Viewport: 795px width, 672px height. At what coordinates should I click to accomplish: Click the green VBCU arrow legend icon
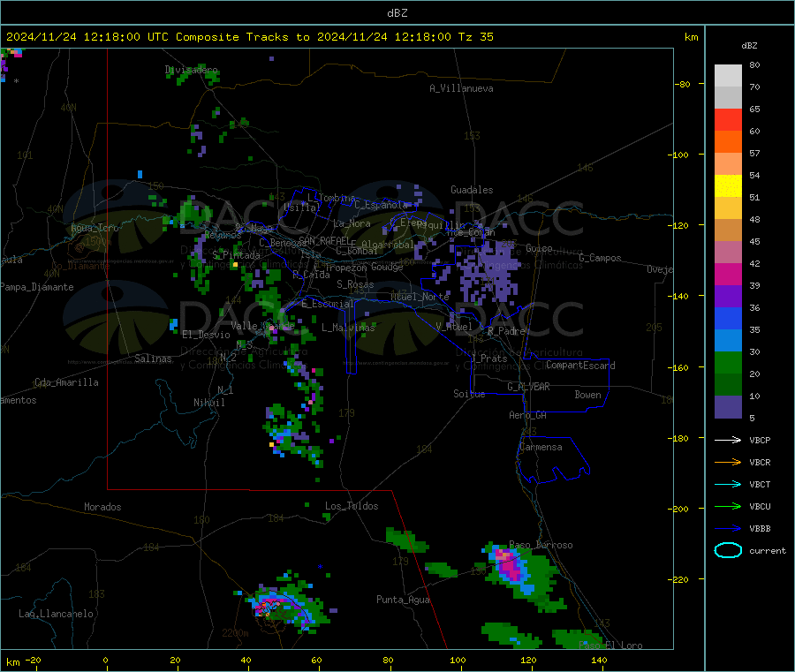(x=728, y=506)
